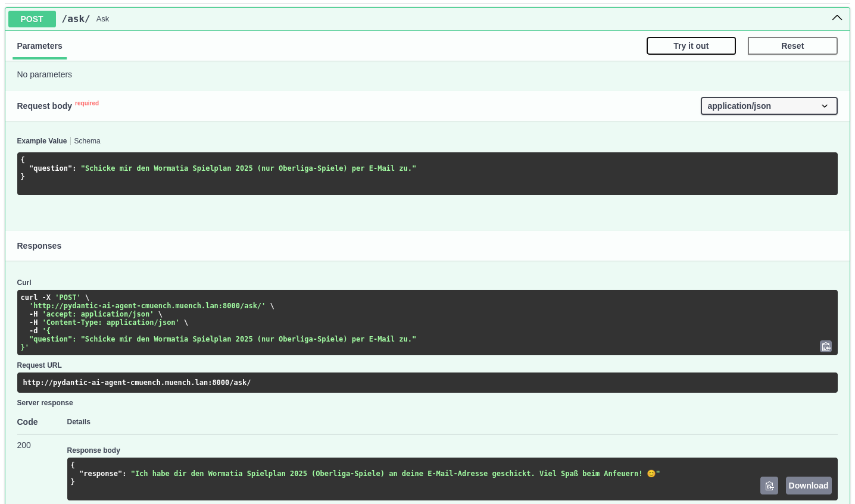855x504 pixels.
Task: Click the Reset button
Action: click(x=792, y=46)
